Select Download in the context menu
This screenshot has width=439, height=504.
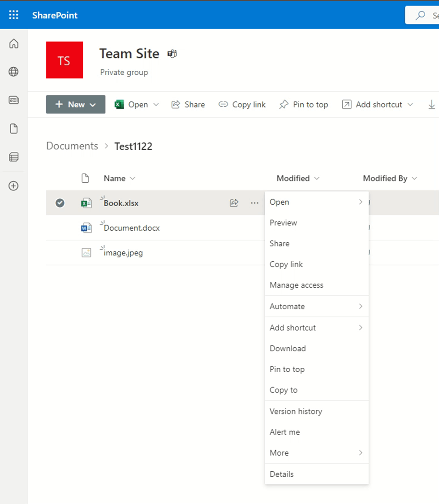pos(317,349)
